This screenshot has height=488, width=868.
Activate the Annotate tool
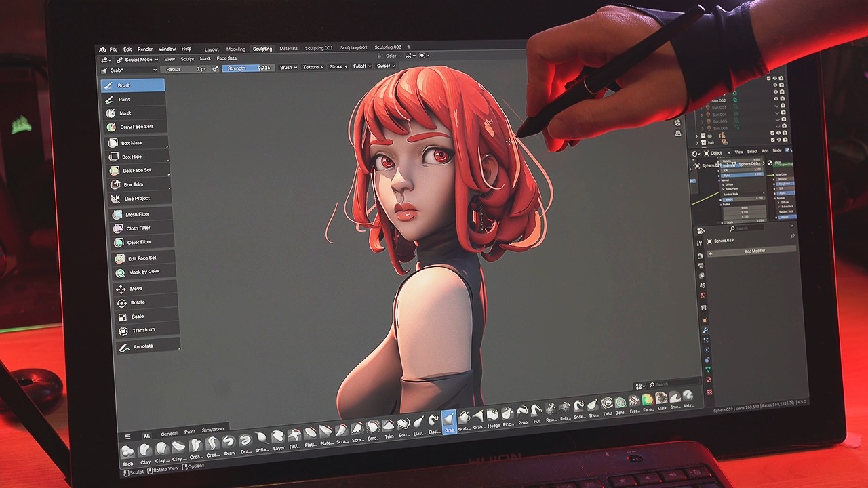click(x=148, y=346)
